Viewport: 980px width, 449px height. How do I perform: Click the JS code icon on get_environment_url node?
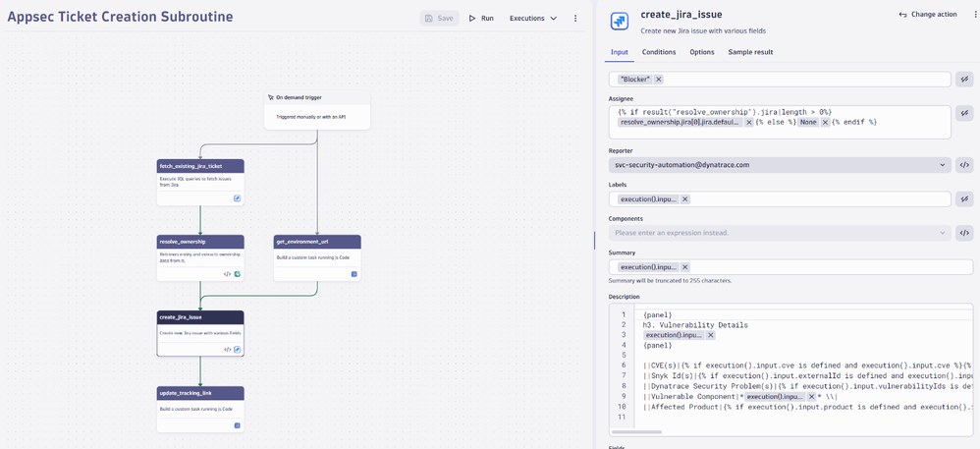354,274
